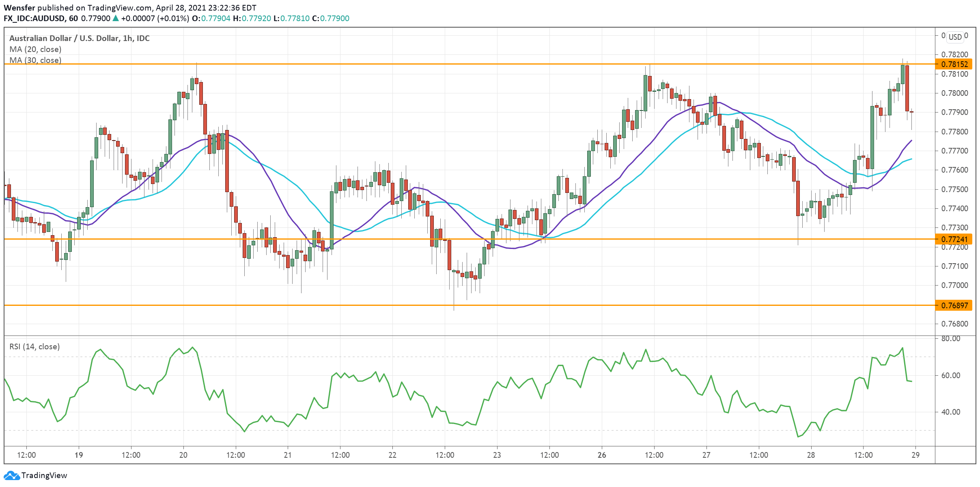Click date label 26 on time axis

pyautogui.click(x=602, y=455)
